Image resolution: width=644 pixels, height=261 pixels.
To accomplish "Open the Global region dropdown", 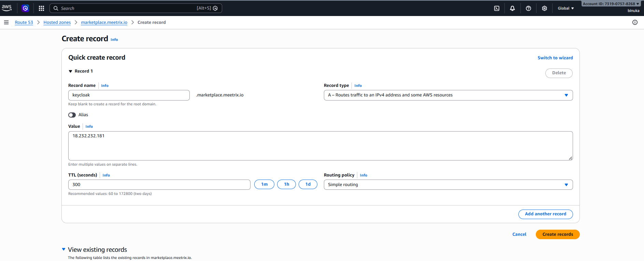I will [x=566, y=8].
